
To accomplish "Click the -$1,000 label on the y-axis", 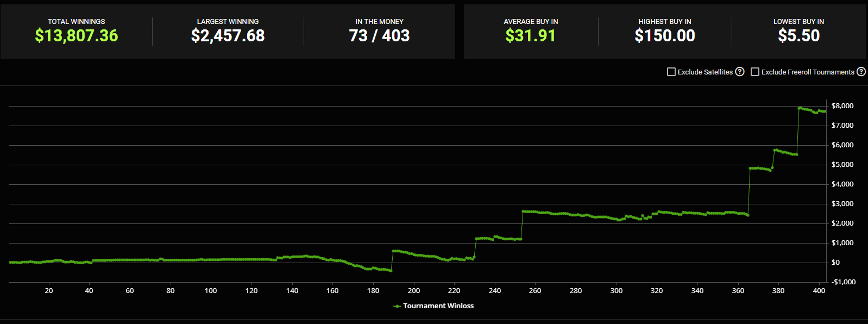I will tap(843, 282).
